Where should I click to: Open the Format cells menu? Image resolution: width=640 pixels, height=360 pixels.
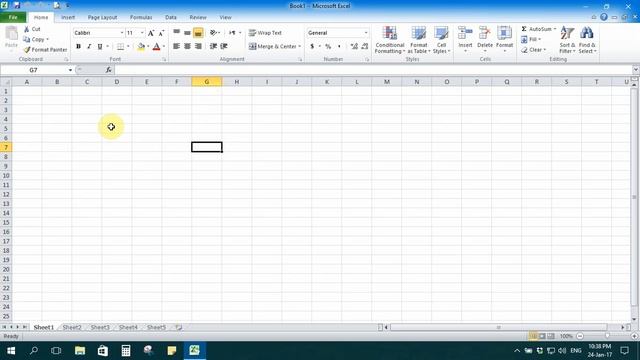coord(504,39)
